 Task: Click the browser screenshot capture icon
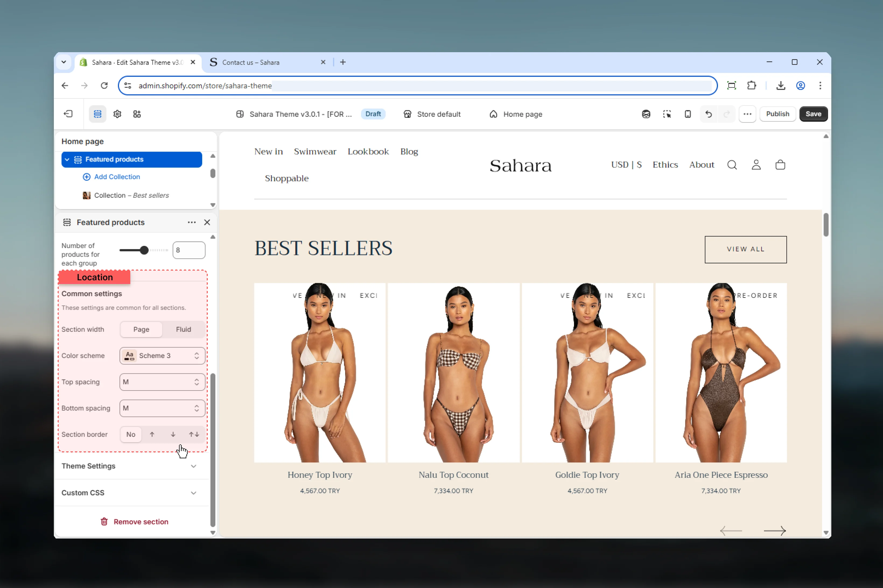coord(731,86)
